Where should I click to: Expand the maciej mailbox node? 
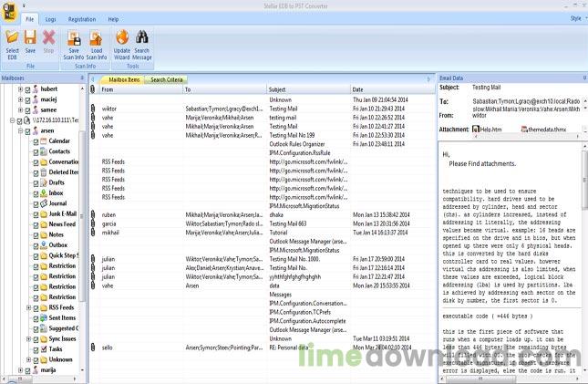(21, 99)
